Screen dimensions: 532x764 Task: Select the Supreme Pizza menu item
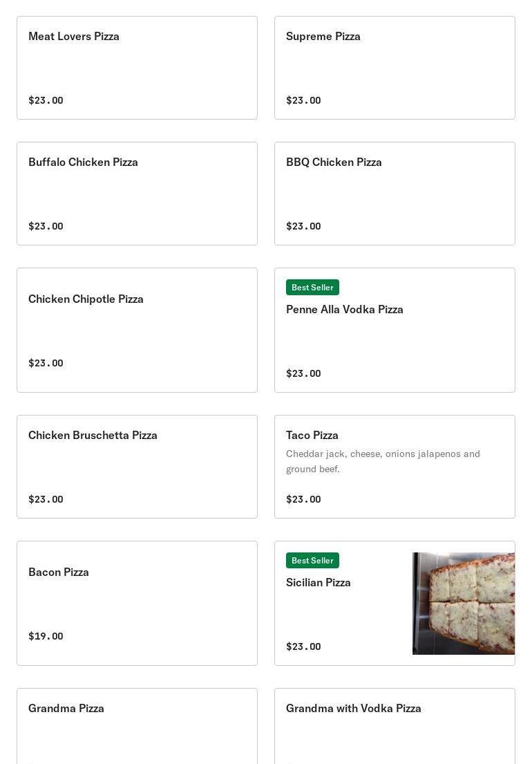395,68
